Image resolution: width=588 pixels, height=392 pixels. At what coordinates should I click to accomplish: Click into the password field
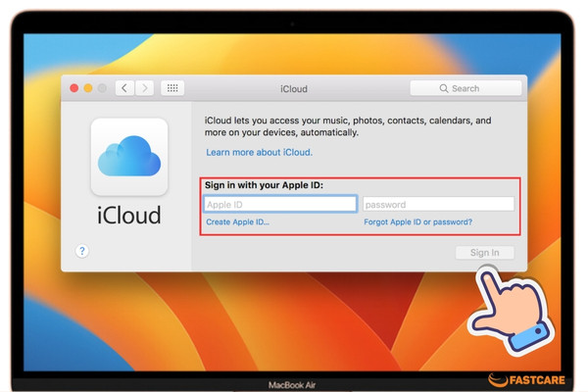(438, 205)
